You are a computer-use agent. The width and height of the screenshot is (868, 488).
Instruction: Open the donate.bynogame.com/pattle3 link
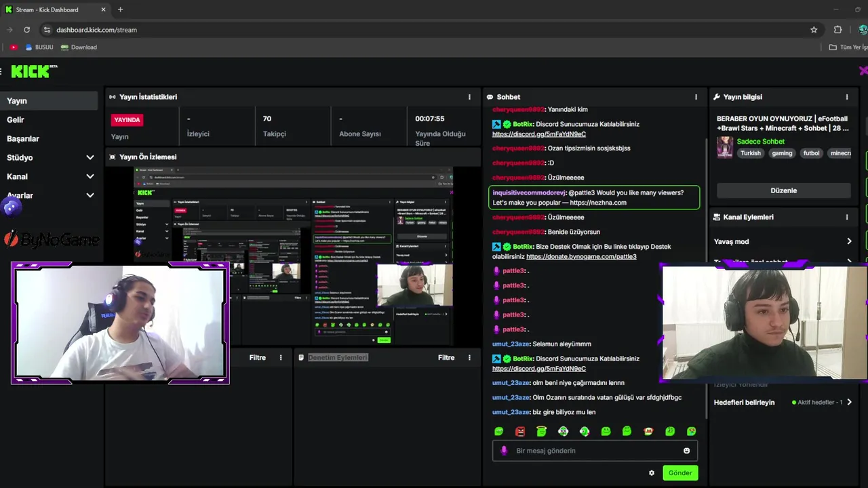point(581,257)
